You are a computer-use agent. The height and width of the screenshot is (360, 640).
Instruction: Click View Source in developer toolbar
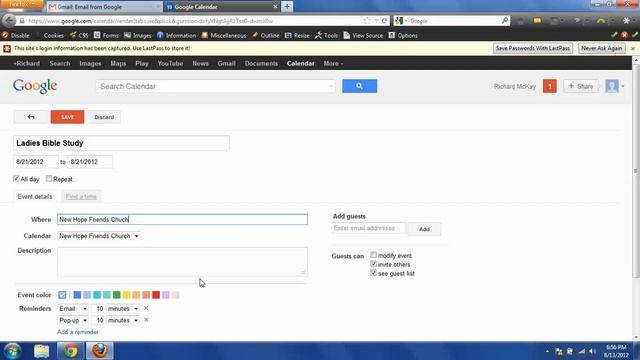pos(363,36)
